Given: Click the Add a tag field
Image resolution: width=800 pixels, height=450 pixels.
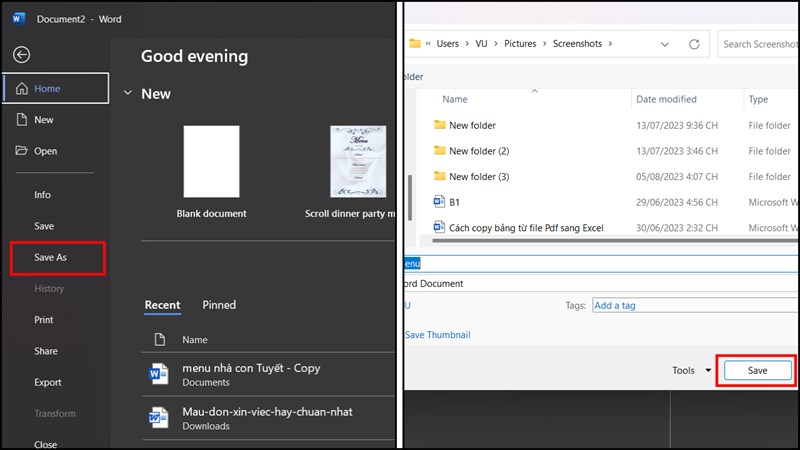Looking at the screenshot, I should (x=696, y=306).
